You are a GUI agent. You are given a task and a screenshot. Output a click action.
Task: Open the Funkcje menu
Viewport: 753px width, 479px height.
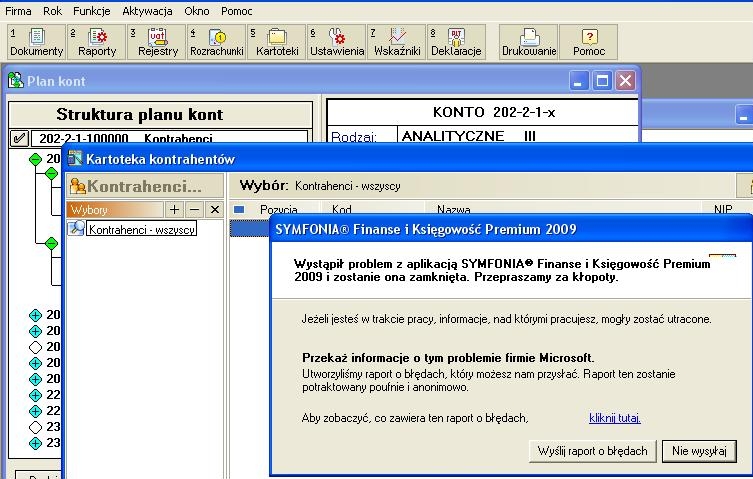(92, 11)
